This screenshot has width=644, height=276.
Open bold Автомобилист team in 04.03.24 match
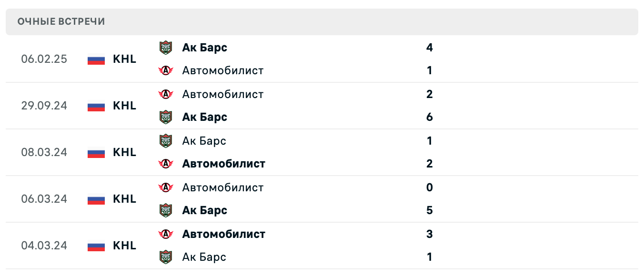click(x=223, y=234)
